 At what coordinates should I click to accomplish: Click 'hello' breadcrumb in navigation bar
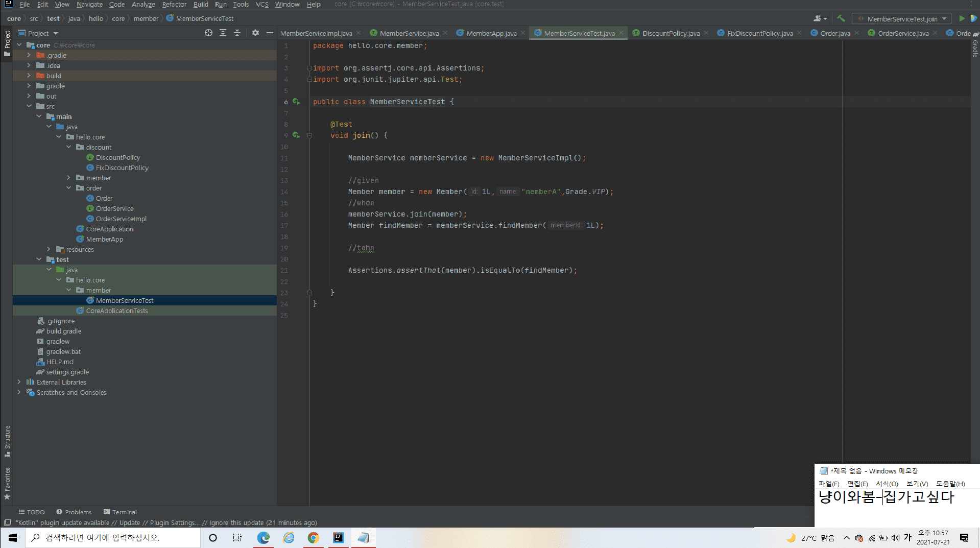click(x=95, y=18)
